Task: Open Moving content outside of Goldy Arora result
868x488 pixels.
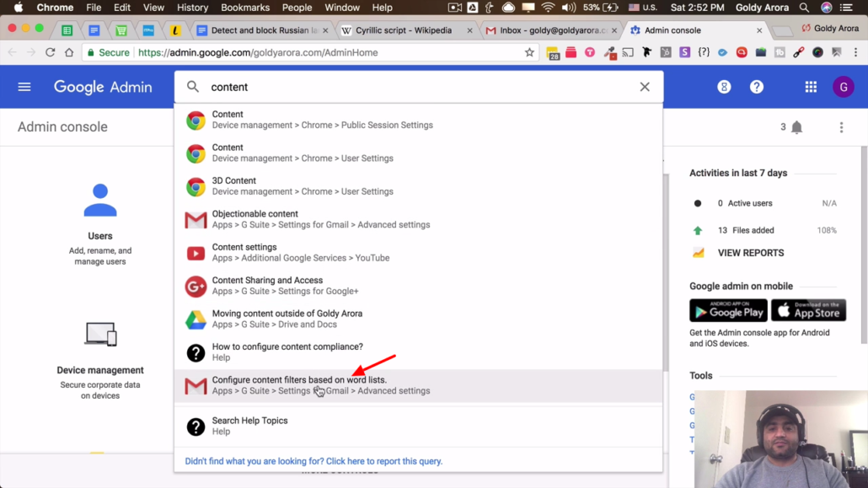Action: click(x=419, y=319)
